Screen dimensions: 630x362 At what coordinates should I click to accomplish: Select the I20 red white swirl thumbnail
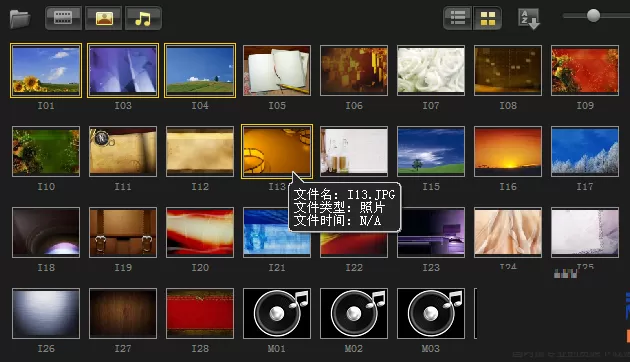click(200, 232)
